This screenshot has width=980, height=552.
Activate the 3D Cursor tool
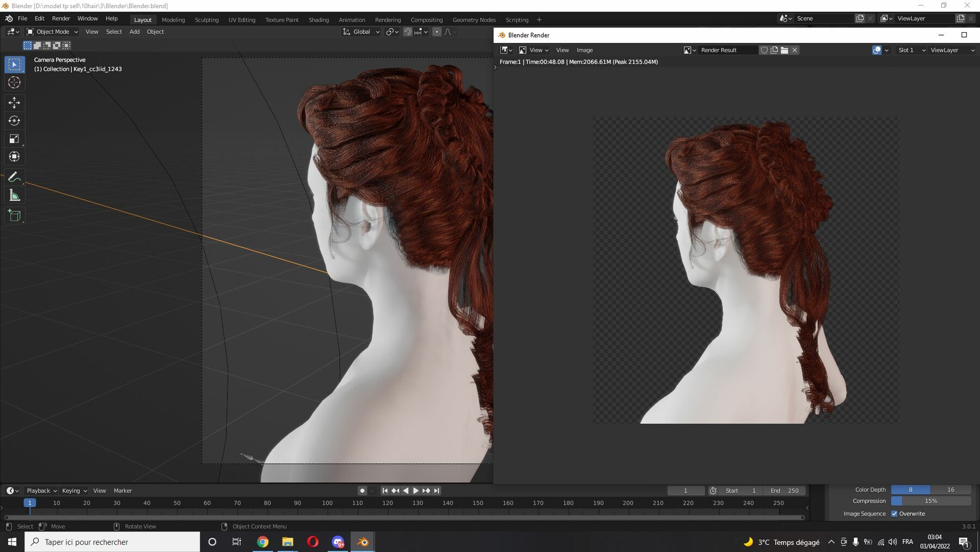pos(15,83)
